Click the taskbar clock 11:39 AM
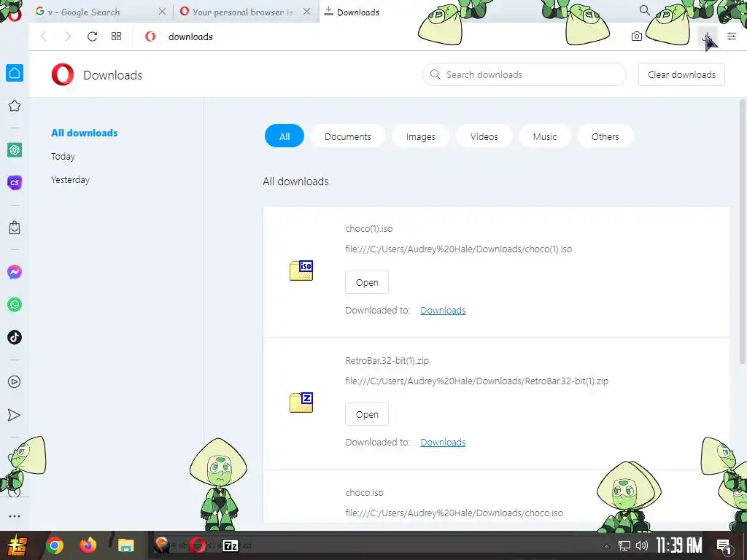 click(679, 545)
